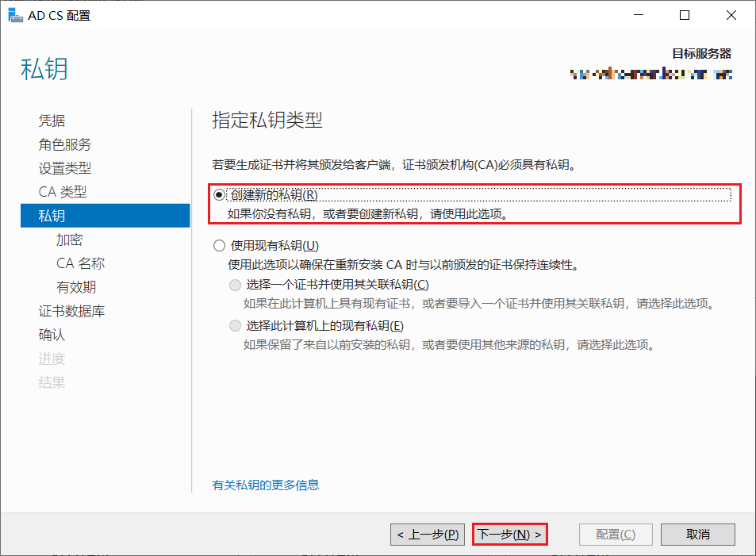The height and width of the screenshot is (556, 756).
Task: Click the 下一步 button
Action: point(509,534)
